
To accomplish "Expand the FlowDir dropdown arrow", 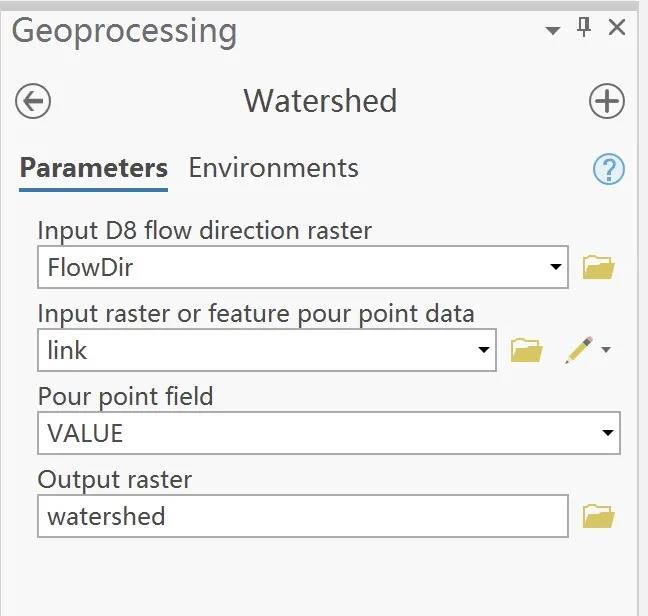I will [555, 267].
